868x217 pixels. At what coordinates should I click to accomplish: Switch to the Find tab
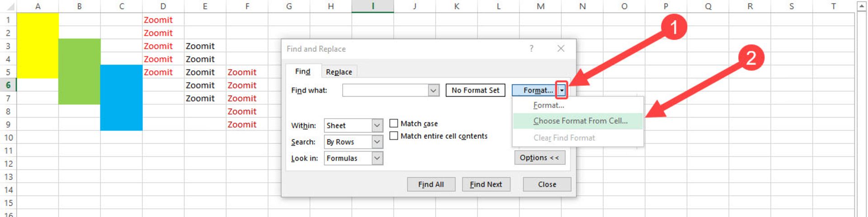tap(302, 71)
